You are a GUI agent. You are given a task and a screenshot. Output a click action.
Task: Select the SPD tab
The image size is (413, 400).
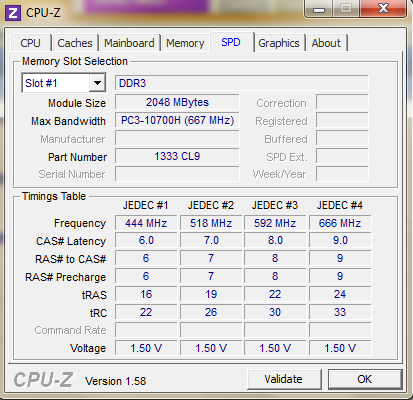(231, 42)
